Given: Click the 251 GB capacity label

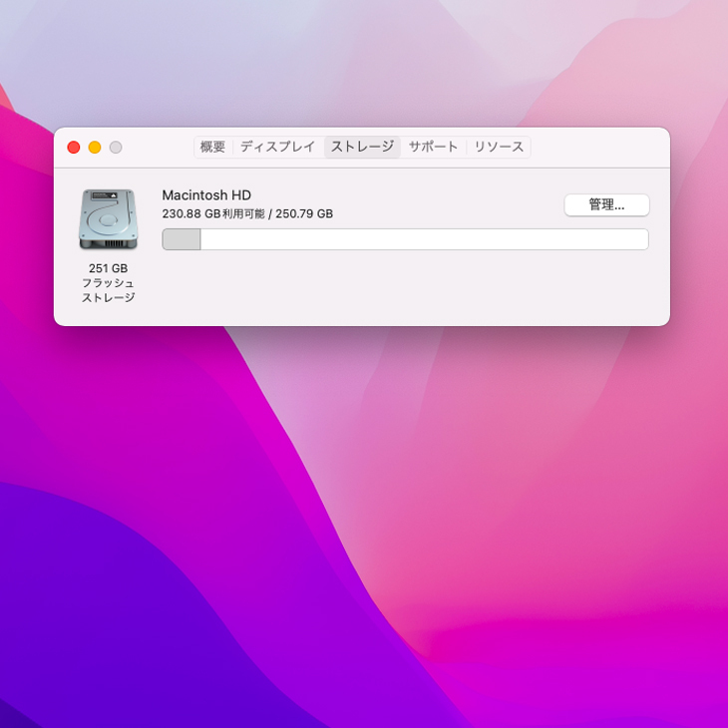Looking at the screenshot, I should click(108, 268).
